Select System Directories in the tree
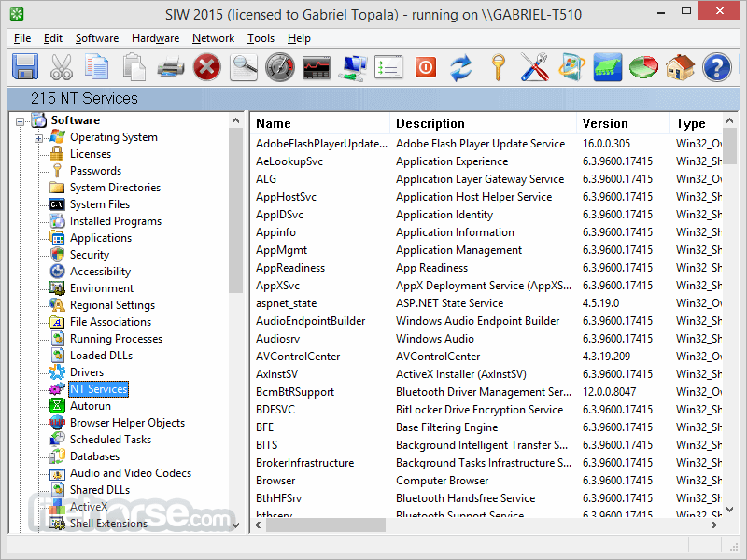Viewport: 747px width, 560px height. (115, 188)
